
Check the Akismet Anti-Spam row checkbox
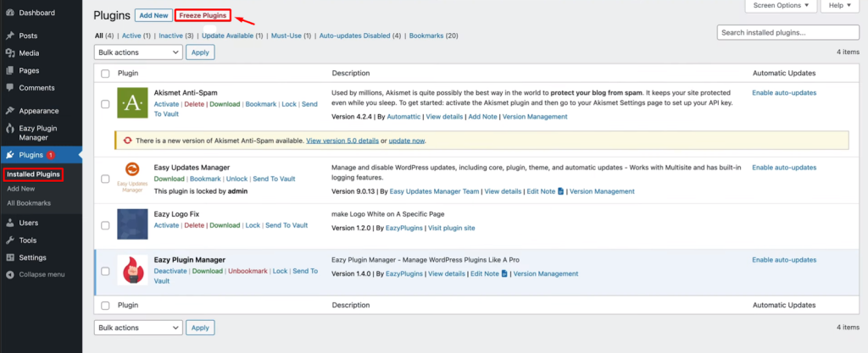click(105, 104)
